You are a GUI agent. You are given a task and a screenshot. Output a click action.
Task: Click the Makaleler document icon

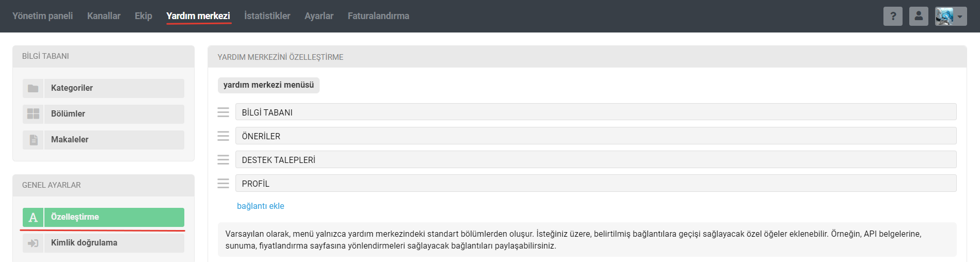point(33,140)
